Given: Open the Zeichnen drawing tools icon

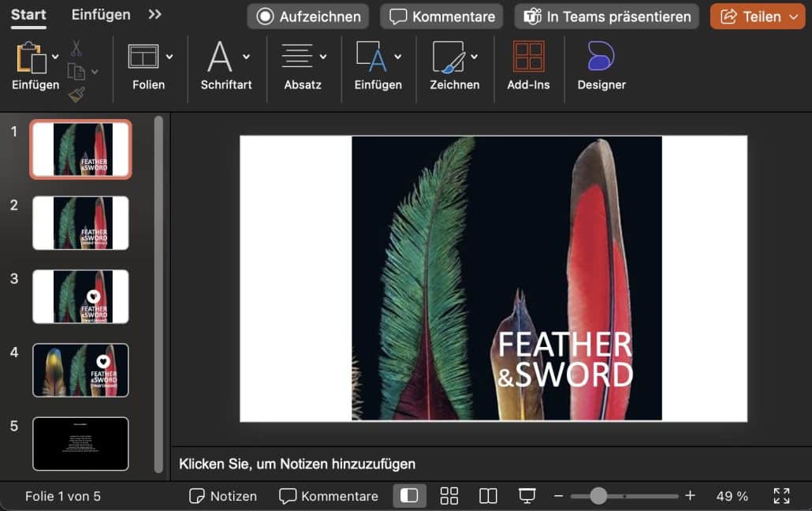Looking at the screenshot, I should click(449, 57).
